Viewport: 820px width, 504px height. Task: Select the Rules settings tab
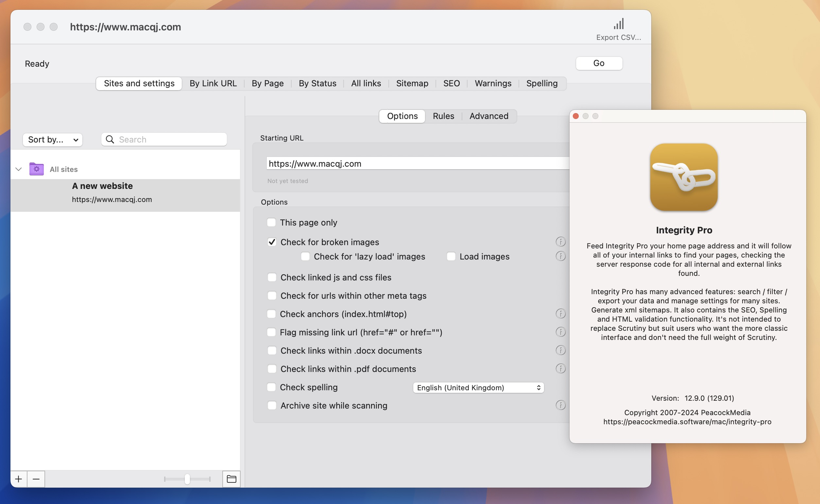[443, 116]
